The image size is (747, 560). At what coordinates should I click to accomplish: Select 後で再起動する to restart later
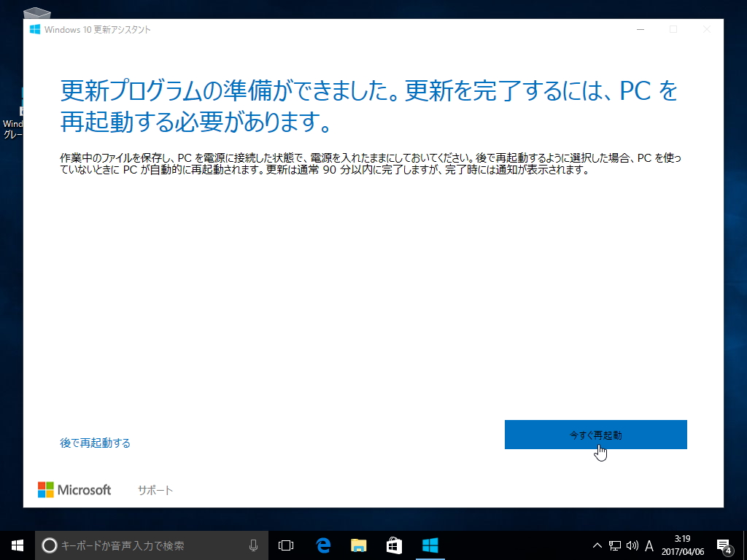tap(95, 442)
